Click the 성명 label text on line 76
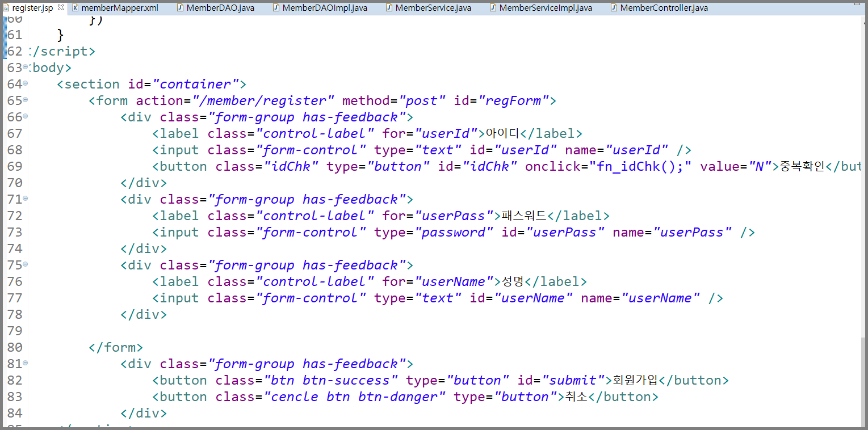Viewport: 868px width, 430px height. tap(513, 282)
